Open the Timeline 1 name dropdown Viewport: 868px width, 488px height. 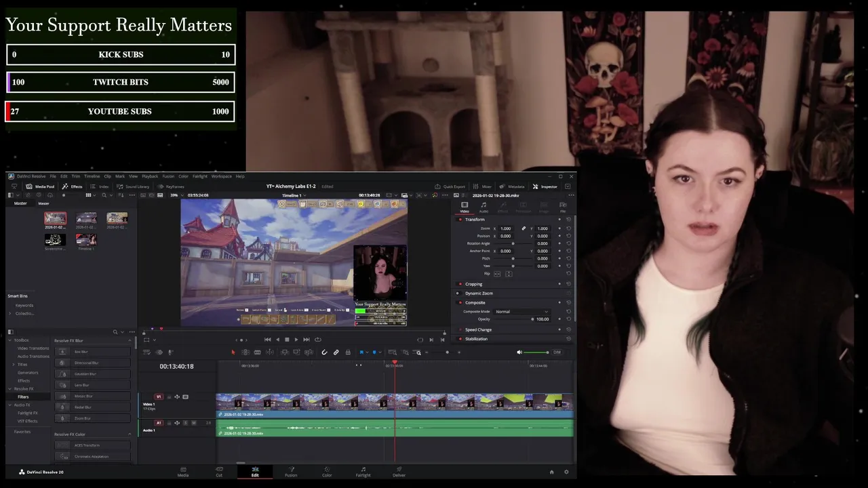point(294,195)
